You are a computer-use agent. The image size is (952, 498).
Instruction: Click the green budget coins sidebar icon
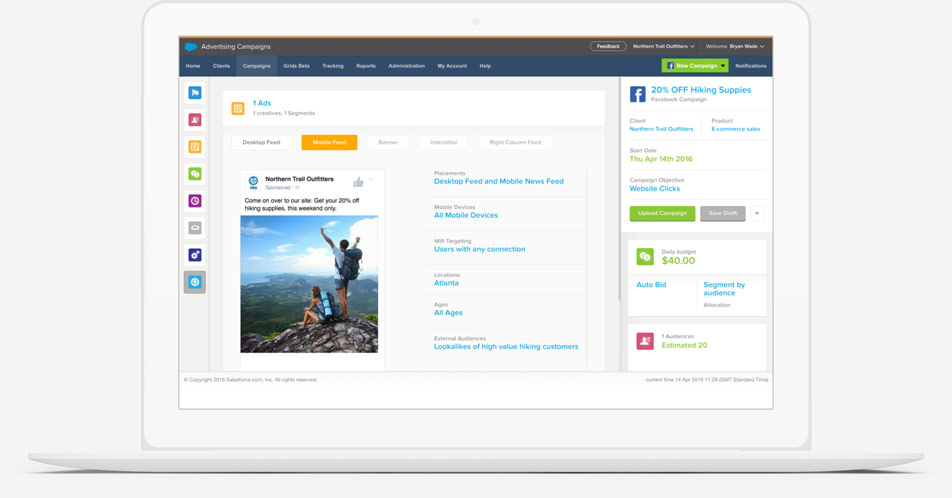tap(195, 174)
